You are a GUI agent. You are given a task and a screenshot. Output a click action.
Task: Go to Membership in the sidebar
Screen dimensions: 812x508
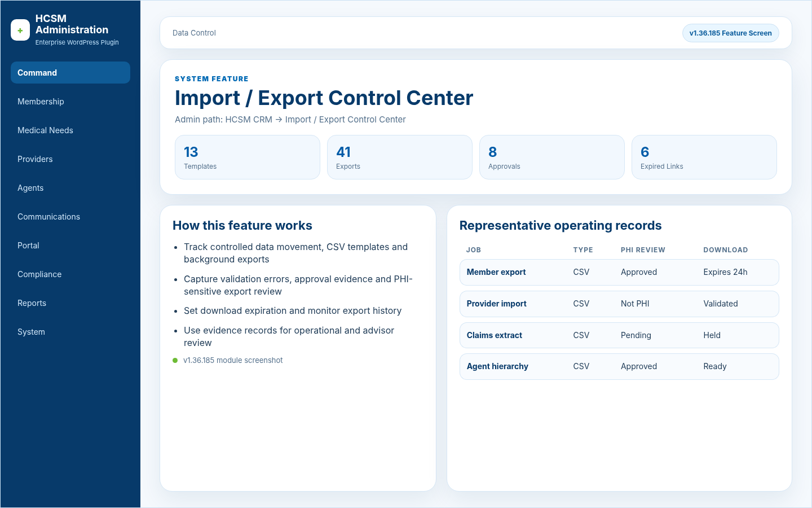[x=70, y=102]
